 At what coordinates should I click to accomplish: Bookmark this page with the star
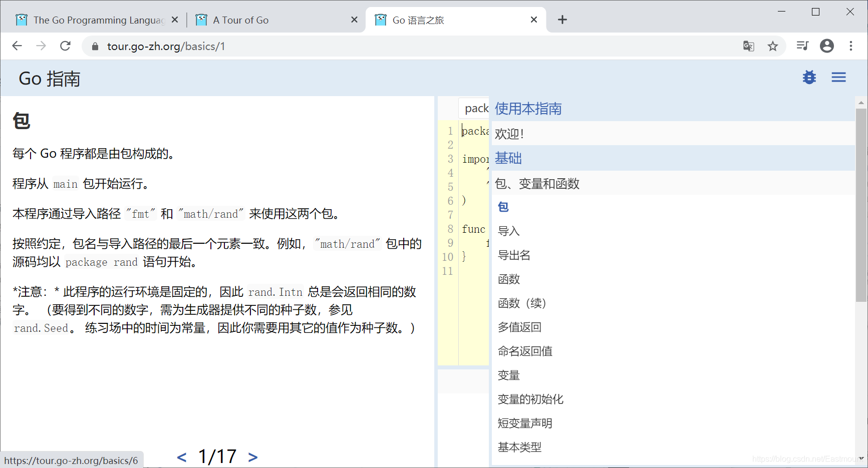tap(773, 46)
